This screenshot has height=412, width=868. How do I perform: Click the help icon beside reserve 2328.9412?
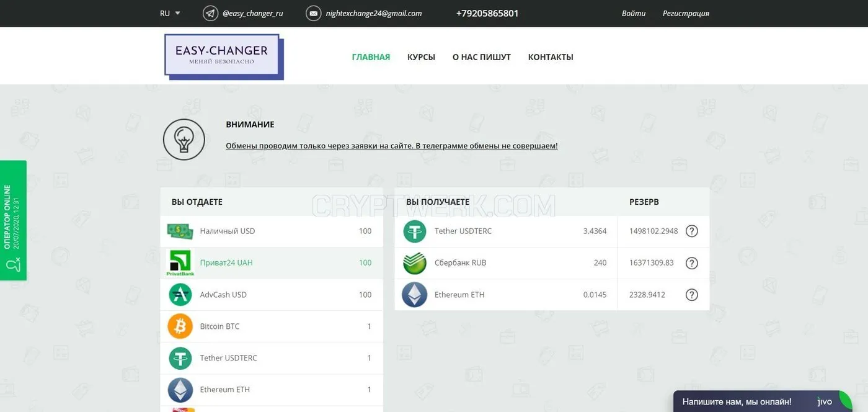point(692,295)
